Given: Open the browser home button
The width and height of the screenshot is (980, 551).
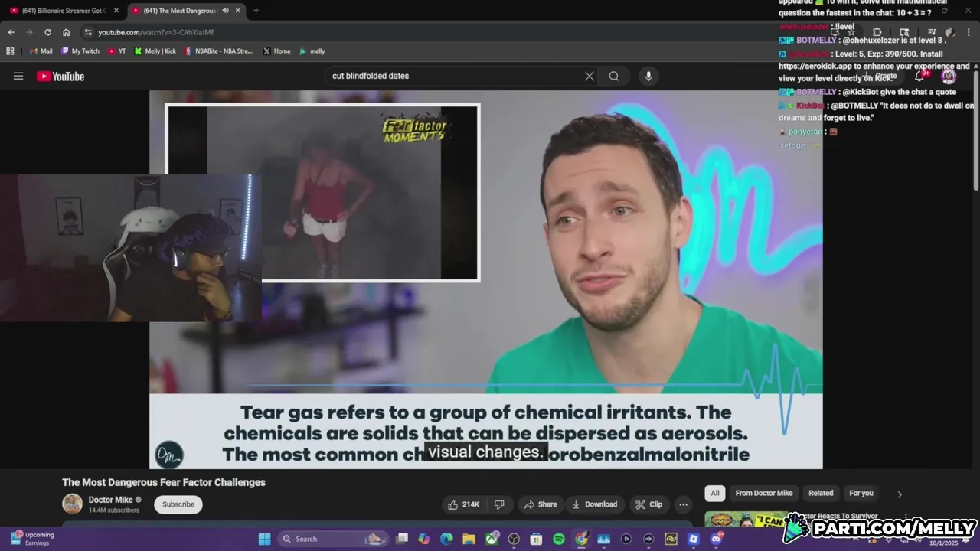Looking at the screenshot, I should click(67, 32).
